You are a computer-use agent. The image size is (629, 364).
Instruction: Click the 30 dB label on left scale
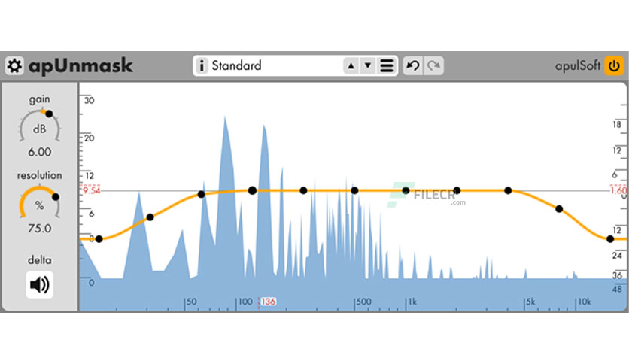pos(89,100)
